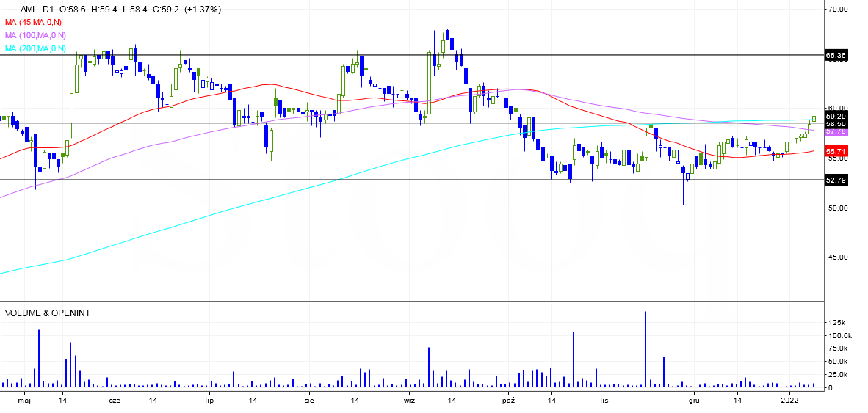Select the purple MA (100,MA,0,N) legend label
The height and width of the screenshot is (413, 868).
[x=37, y=35]
